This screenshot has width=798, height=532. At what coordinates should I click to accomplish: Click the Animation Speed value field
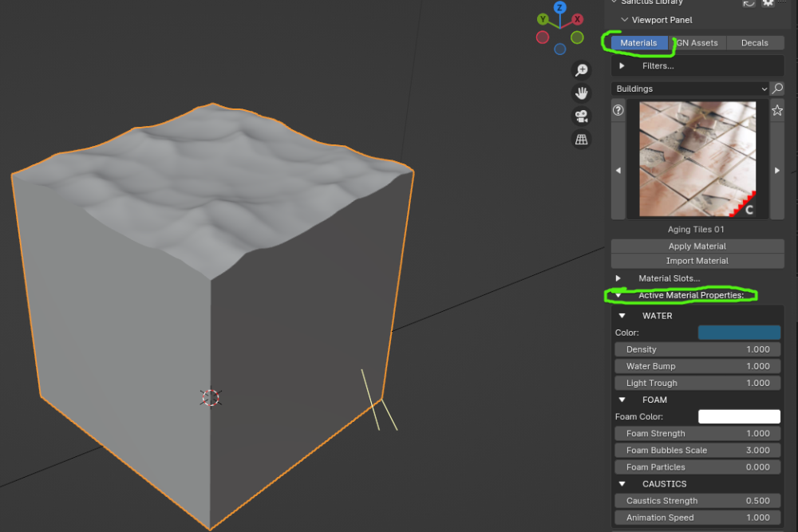coord(697,518)
